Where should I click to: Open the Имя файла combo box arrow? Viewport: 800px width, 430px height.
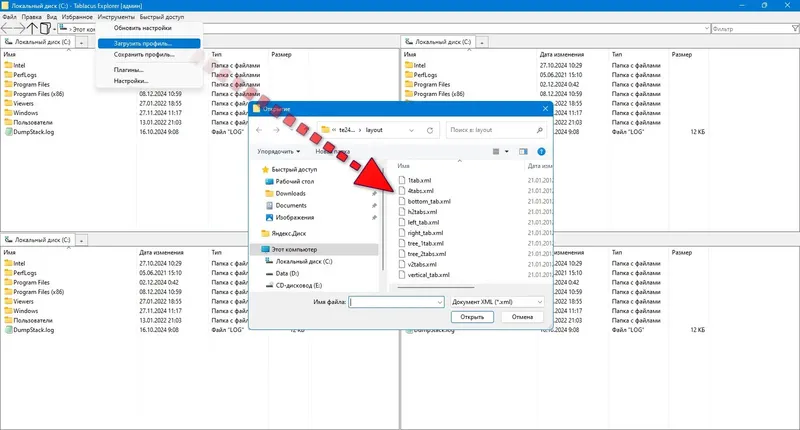click(x=440, y=302)
